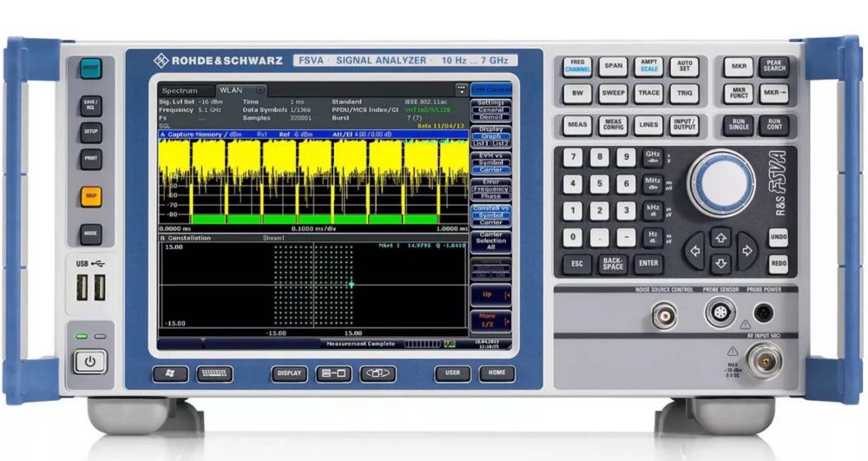The height and width of the screenshot is (461, 868).
Task: Click the up arrow navigation key
Action: 720,239
